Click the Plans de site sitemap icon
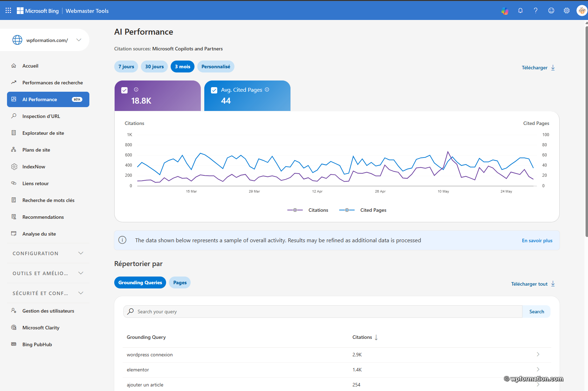 tap(14, 149)
